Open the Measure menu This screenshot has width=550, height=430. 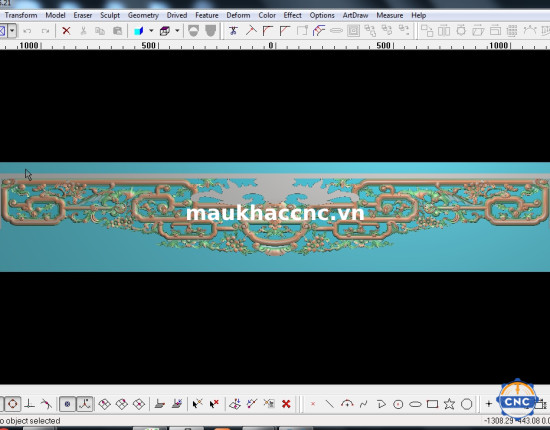click(x=389, y=15)
